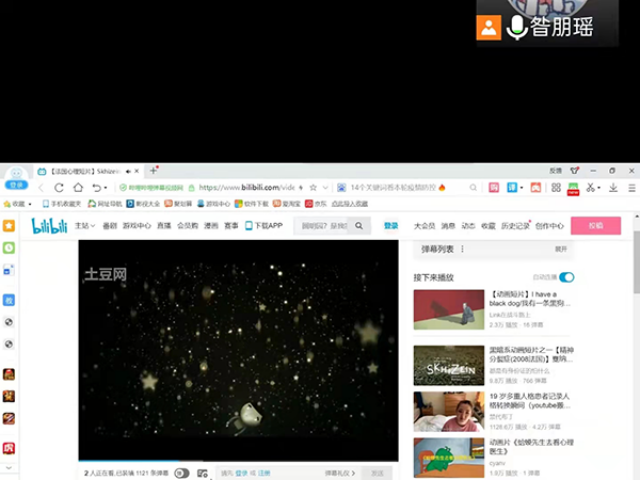Open 漫画 in the bilibili nav
The width and height of the screenshot is (640, 480).
(x=211, y=226)
